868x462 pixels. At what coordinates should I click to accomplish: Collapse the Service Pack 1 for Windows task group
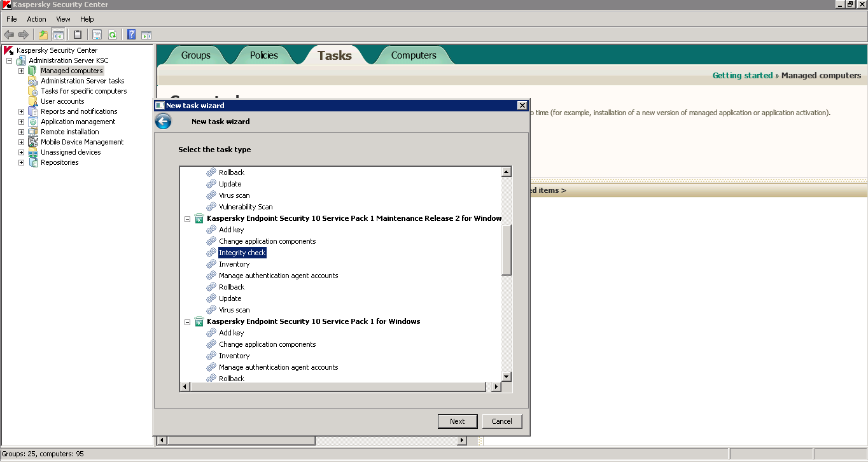tap(188, 321)
